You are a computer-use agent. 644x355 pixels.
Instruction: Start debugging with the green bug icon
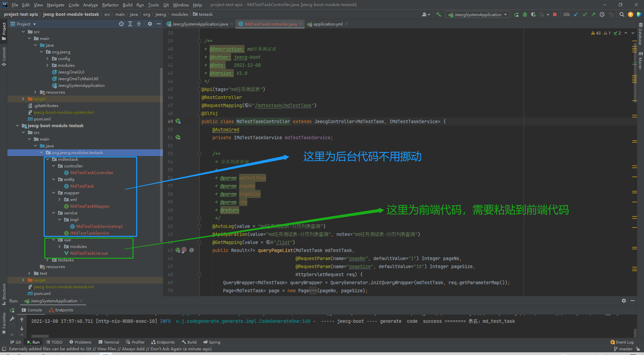(x=525, y=14)
